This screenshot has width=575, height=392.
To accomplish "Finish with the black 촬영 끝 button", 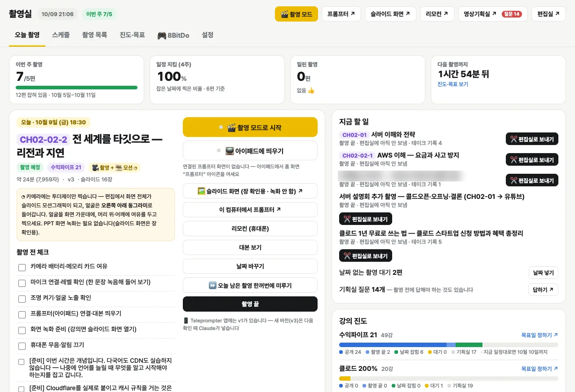I will [250, 304].
